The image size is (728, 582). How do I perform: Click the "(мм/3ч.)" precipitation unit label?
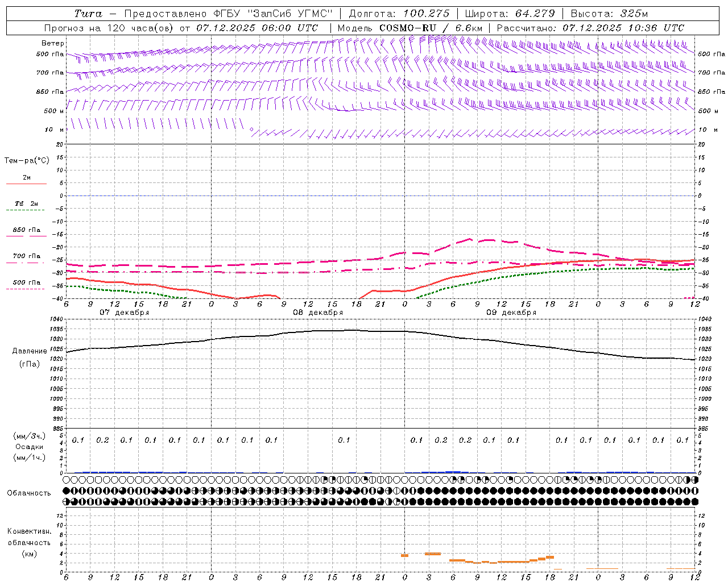29,436
